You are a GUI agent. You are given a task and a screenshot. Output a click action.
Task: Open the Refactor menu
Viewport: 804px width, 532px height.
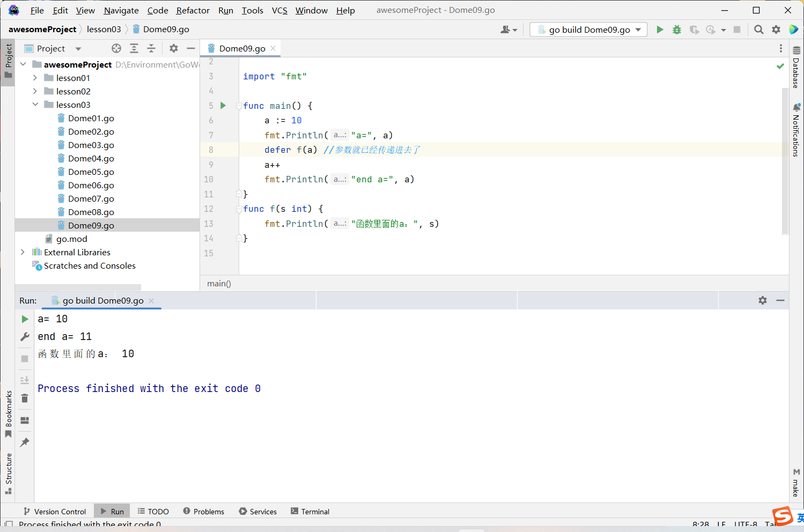click(x=193, y=10)
